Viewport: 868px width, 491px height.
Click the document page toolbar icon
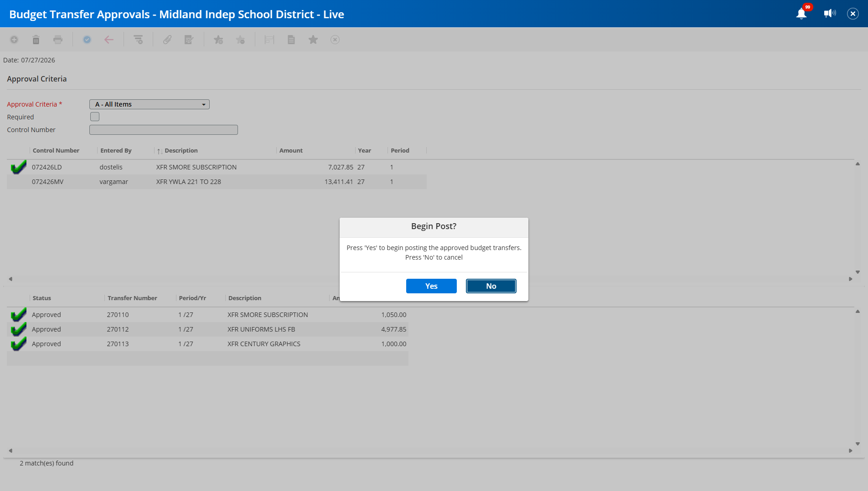click(x=291, y=40)
